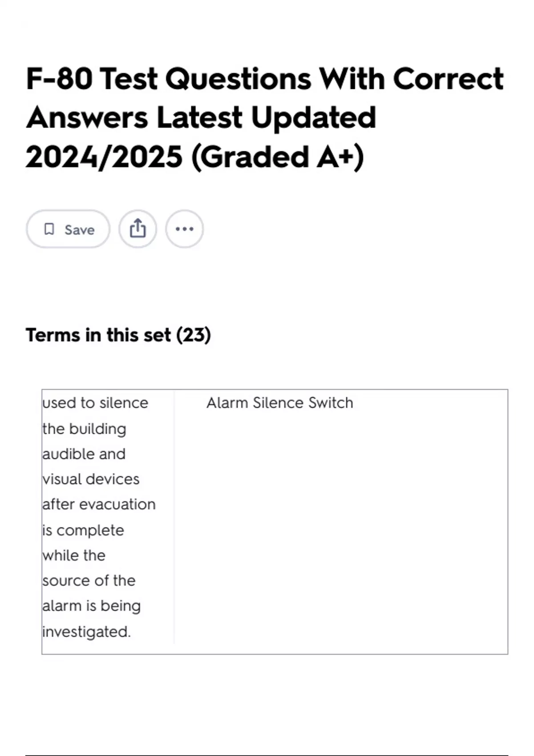Click the word 'investigated.' in the term
534x756 pixels.
point(87,632)
